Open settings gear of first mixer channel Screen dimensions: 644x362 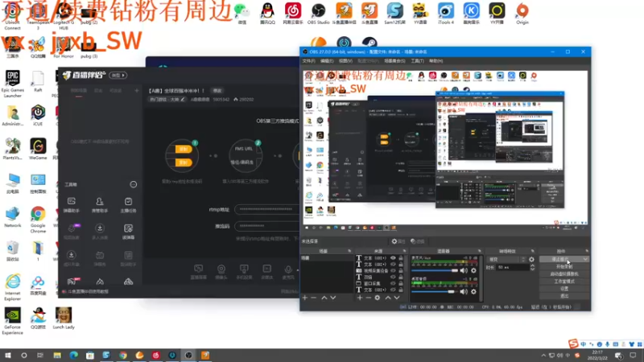[x=473, y=270]
